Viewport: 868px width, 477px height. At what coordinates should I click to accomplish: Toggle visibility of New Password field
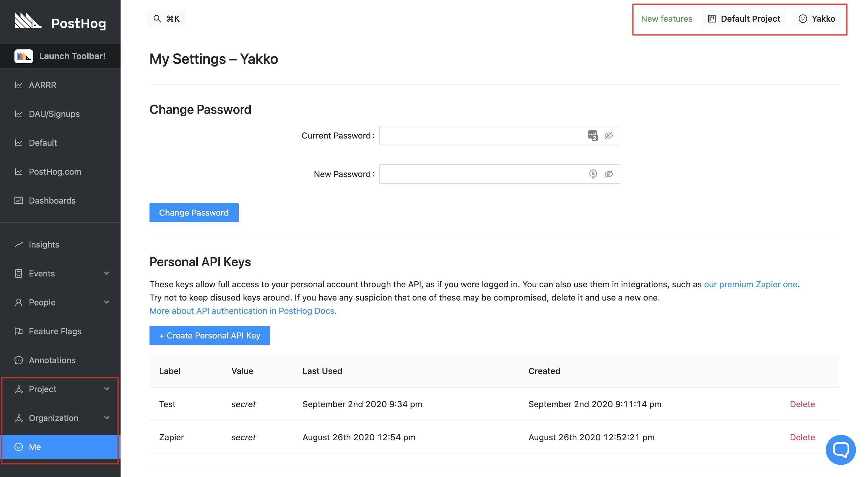point(609,174)
